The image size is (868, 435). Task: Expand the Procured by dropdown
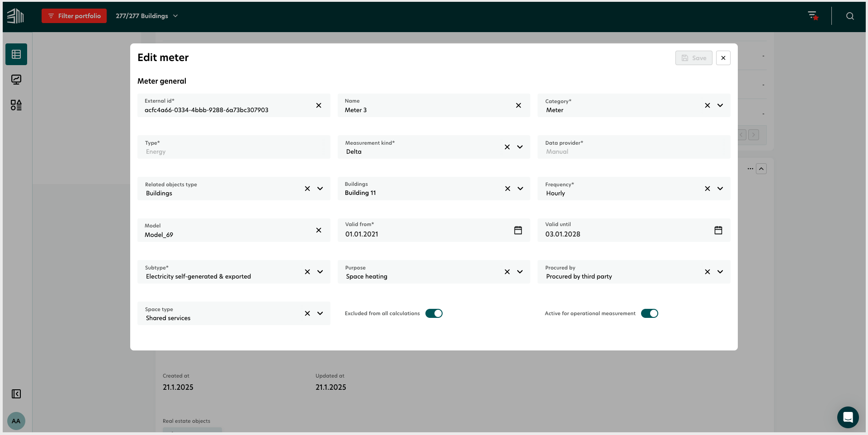[x=720, y=272]
